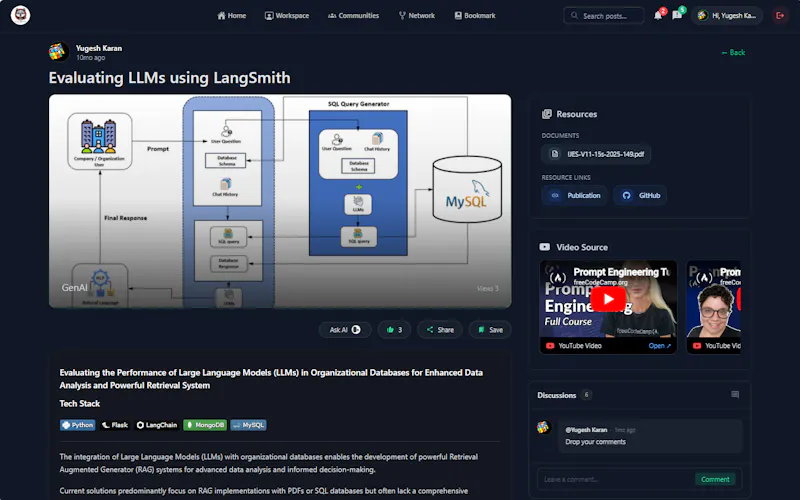
Task: Open notifications bell with badge 2
Action: tap(659, 15)
